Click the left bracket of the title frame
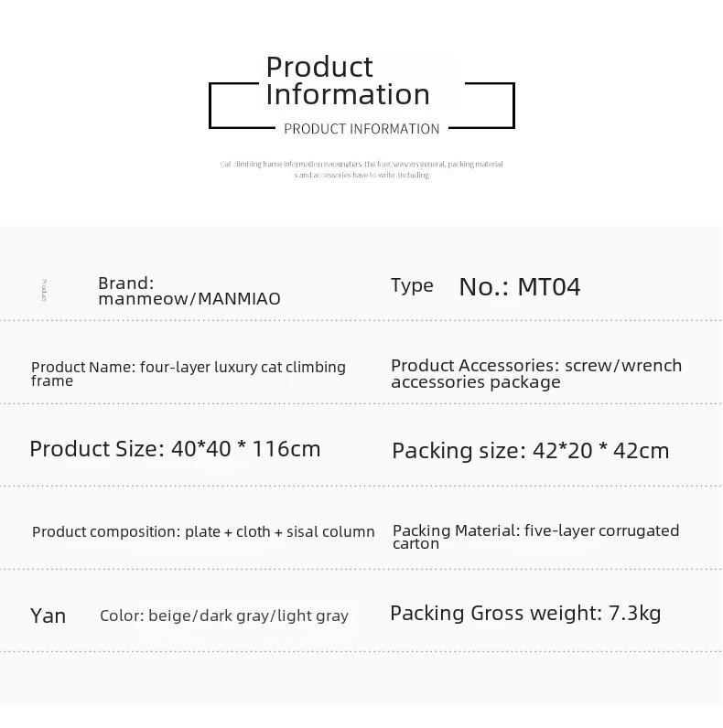This screenshot has height=728, width=723. [242, 106]
